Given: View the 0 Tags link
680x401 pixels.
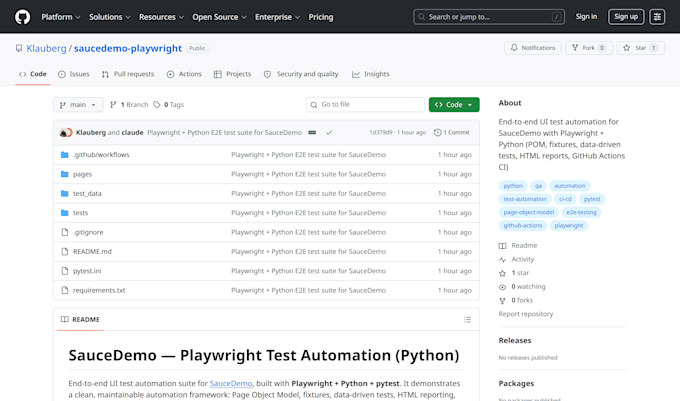Looking at the screenshot, I should (x=169, y=104).
